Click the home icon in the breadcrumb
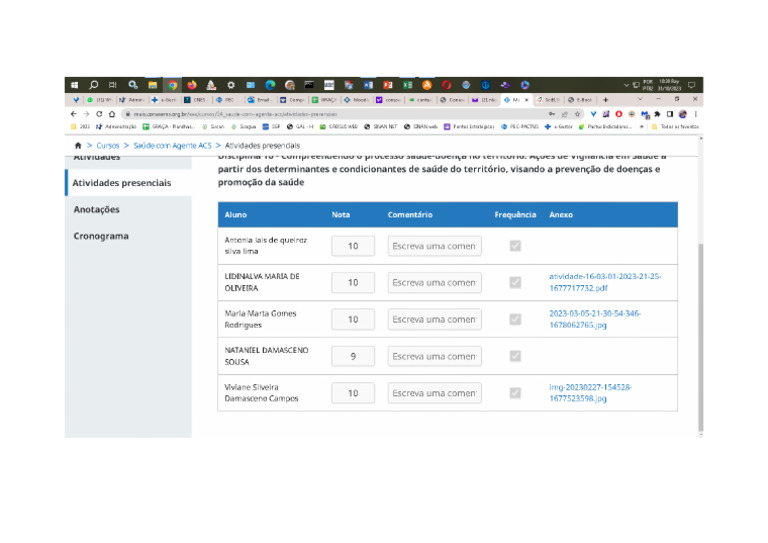This screenshot has height=543, width=768. coord(78,145)
